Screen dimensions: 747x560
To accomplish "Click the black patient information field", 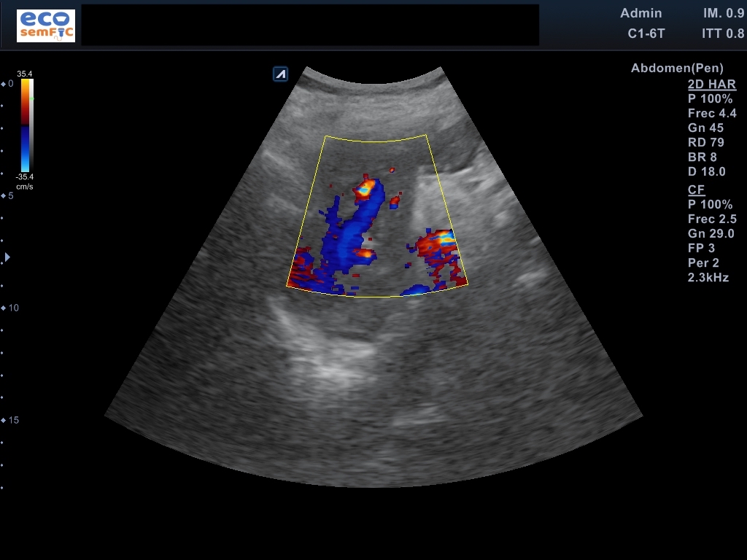I will 310,25.
